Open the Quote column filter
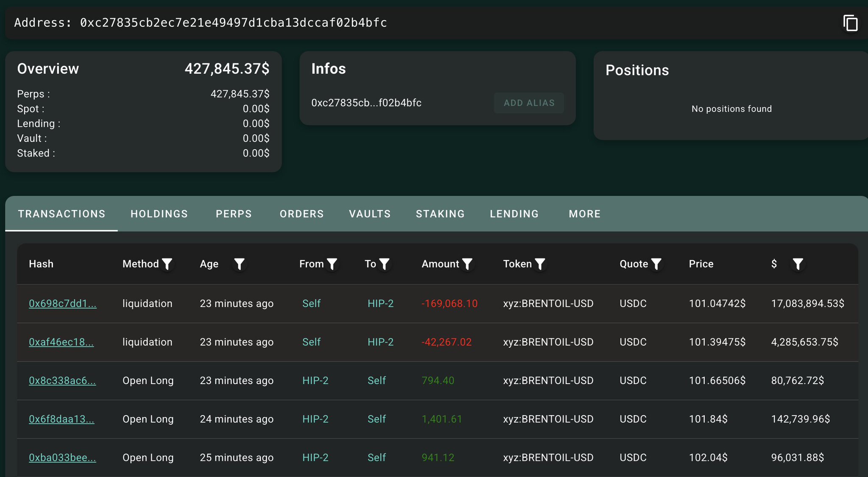 [656, 264]
